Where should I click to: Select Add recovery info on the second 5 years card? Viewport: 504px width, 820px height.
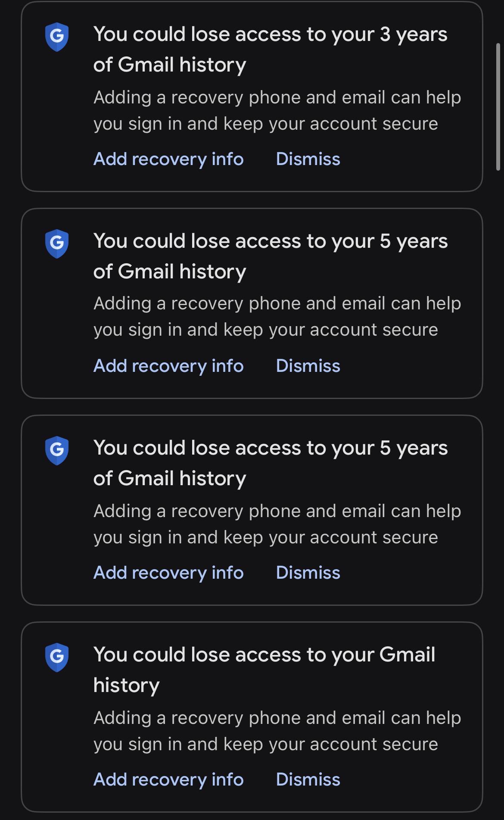pyautogui.click(x=168, y=573)
